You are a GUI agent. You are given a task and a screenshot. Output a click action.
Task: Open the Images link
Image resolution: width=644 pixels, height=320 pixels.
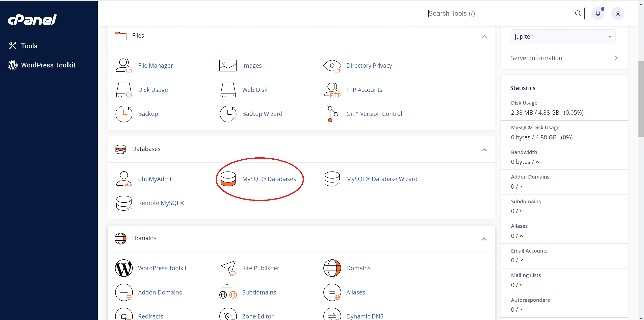pos(252,66)
